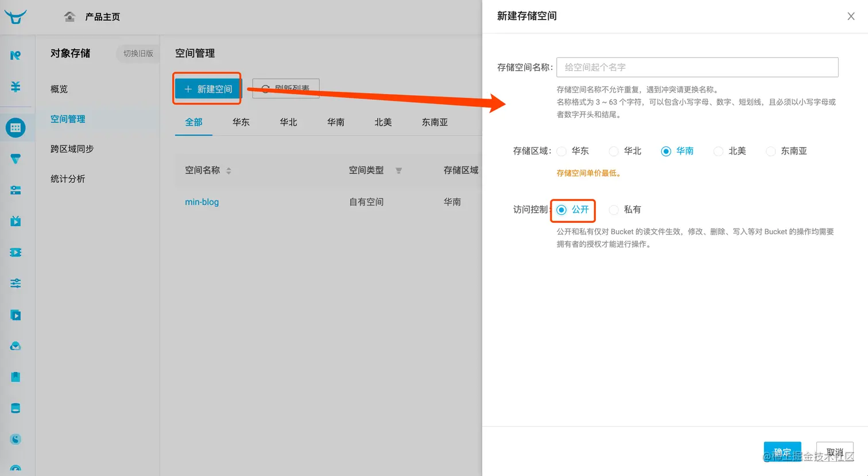Select 华南 storage region radio button
The width and height of the screenshot is (868, 476).
[x=666, y=151]
